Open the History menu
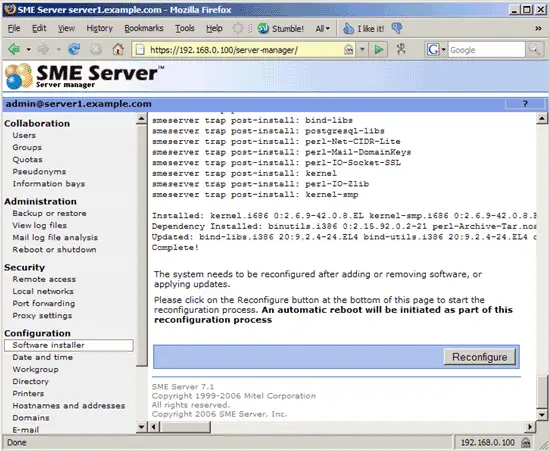 pyautogui.click(x=100, y=28)
